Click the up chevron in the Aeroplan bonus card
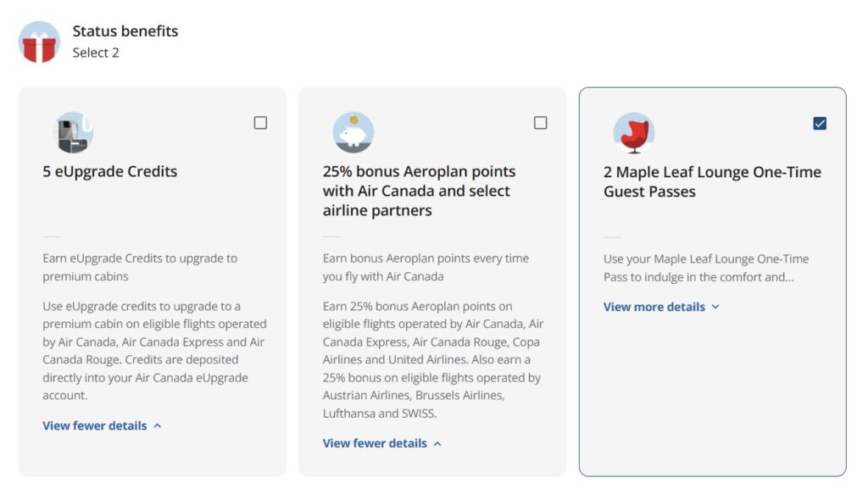Image resolution: width=868 pixels, height=489 pixels. tap(437, 443)
